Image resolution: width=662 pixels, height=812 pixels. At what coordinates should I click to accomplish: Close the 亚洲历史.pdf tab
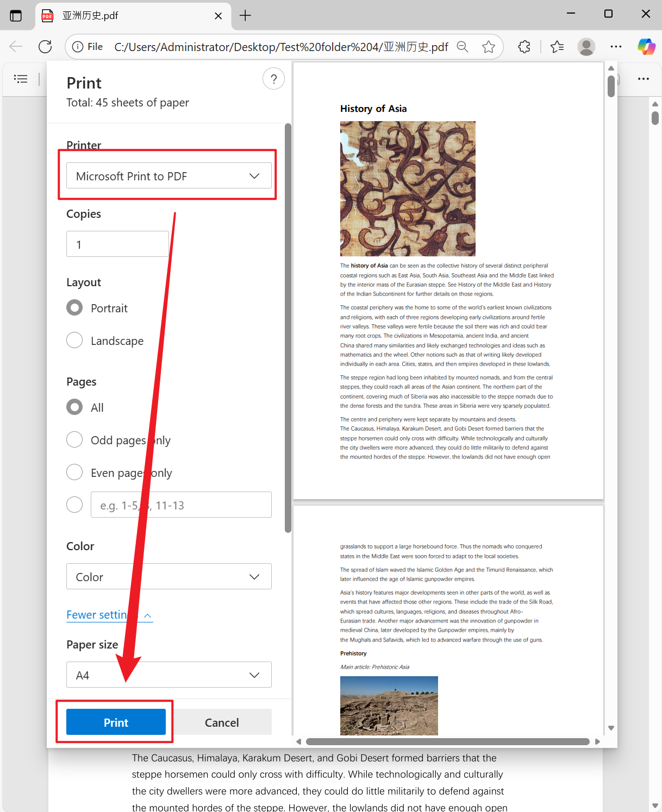218,16
